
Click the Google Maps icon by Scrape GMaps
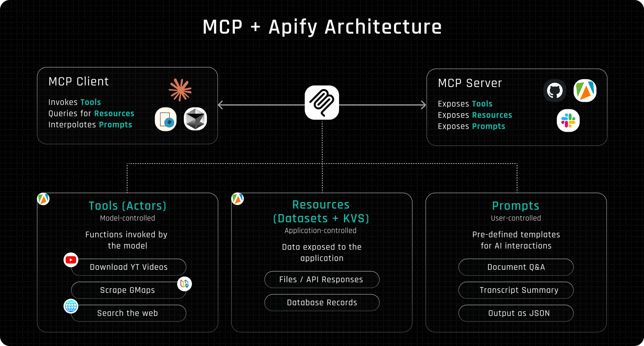point(185,284)
